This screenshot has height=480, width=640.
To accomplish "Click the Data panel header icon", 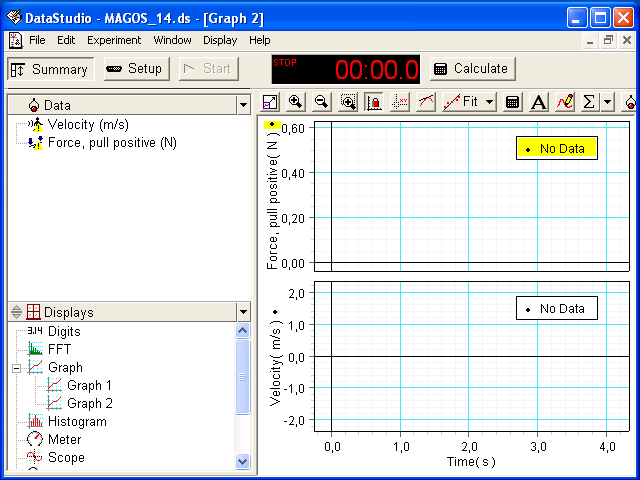I will click(x=33, y=105).
